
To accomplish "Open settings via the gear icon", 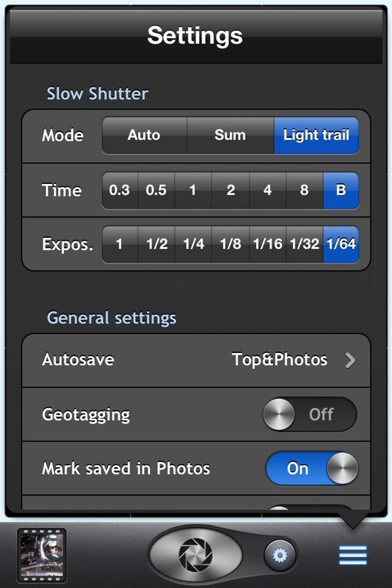I will (x=280, y=555).
